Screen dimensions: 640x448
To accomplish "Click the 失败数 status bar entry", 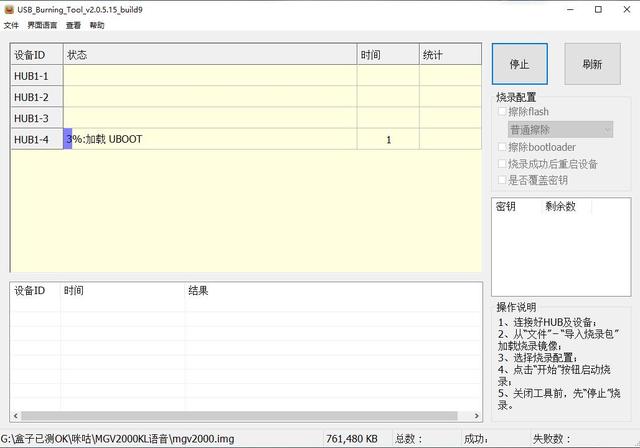I will point(552,439).
